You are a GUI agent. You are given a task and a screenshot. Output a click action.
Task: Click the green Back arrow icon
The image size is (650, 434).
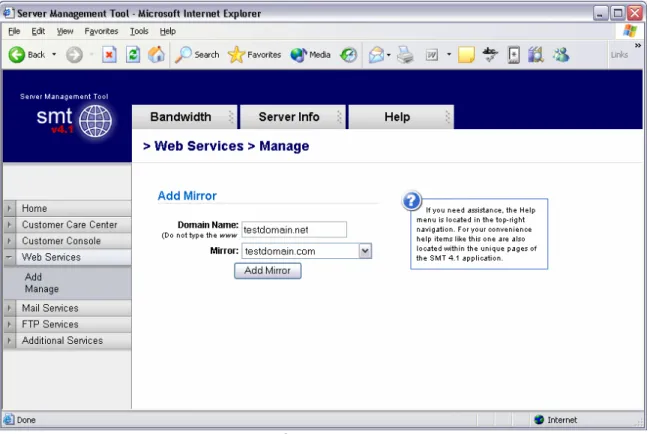pyautogui.click(x=17, y=55)
